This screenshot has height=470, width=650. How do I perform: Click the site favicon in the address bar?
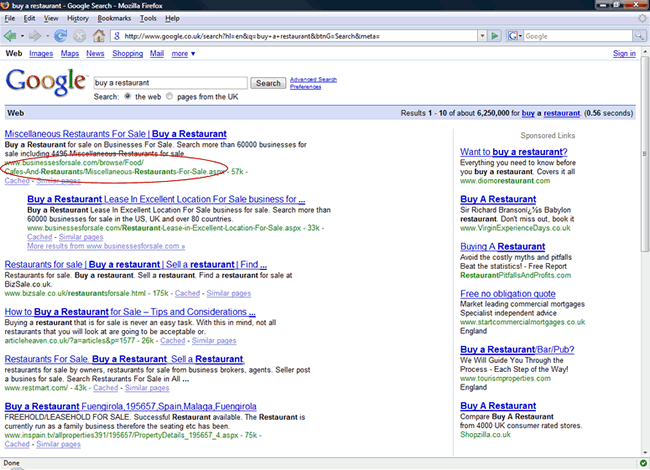click(117, 36)
